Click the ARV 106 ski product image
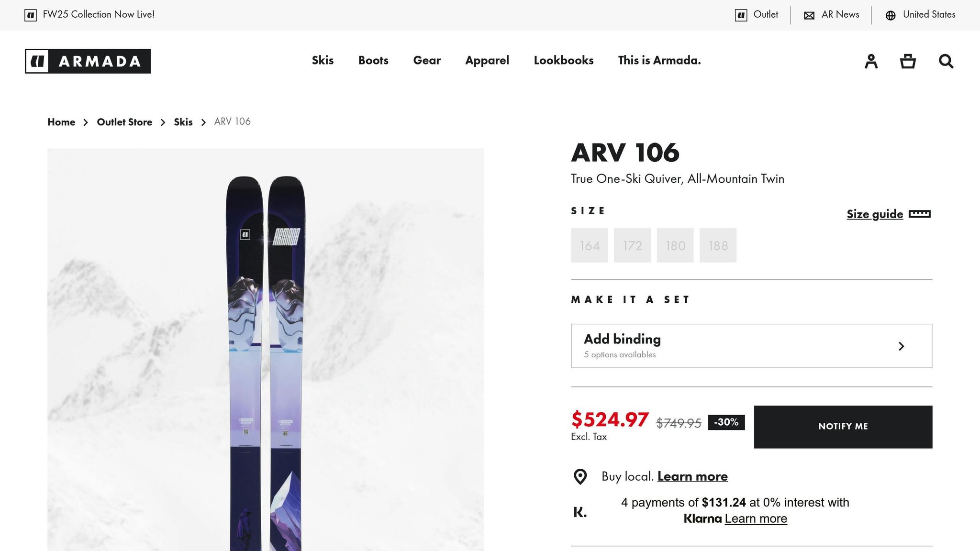The height and width of the screenshot is (551, 980). point(265,349)
